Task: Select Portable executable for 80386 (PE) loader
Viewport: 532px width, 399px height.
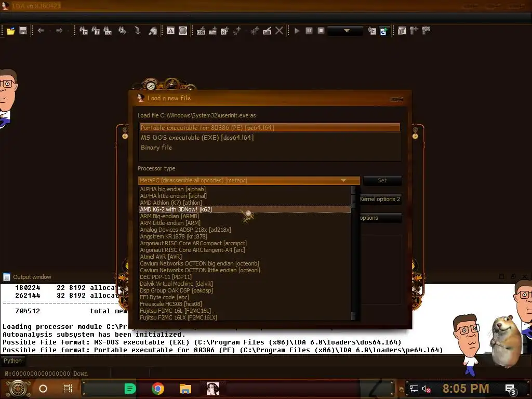Action: coord(270,128)
